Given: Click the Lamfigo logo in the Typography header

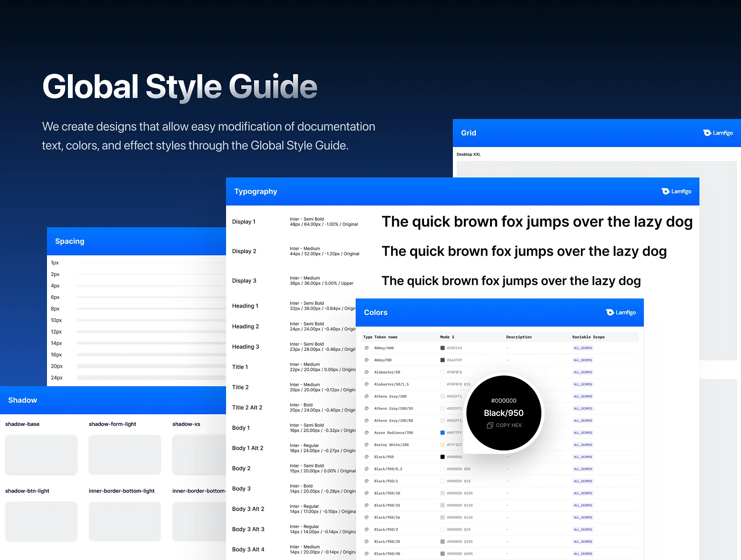Looking at the screenshot, I should [x=676, y=191].
